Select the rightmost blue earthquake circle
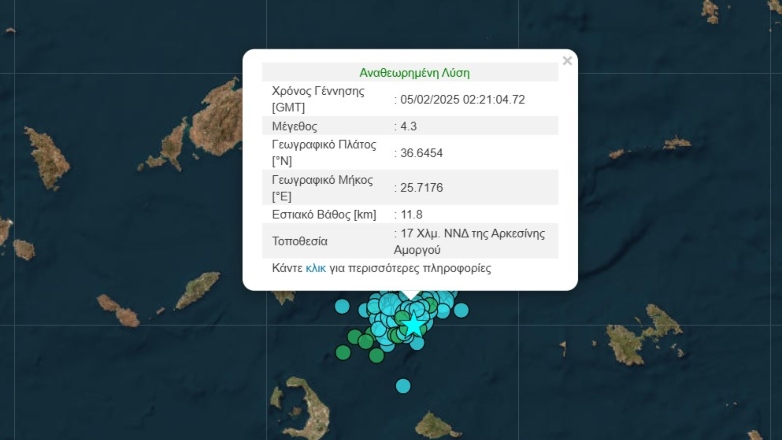Viewport: 782px width, 440px height. [x=461, y=310]
